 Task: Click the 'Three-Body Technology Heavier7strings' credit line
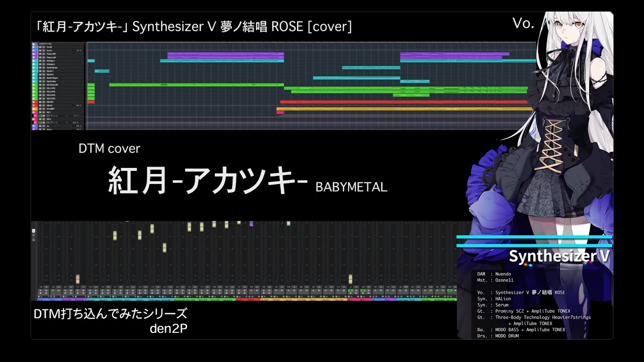[543, 317]
